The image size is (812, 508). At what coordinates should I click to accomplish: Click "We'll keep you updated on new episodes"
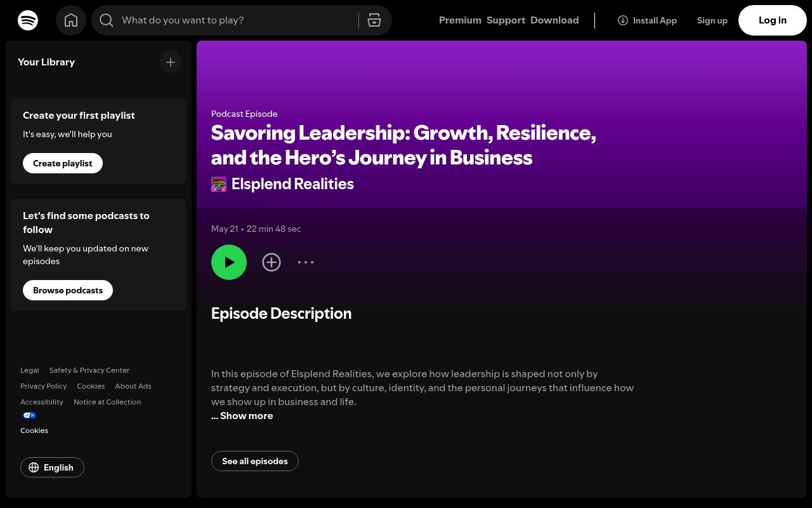pyautogui.click(x=86, y=255)
